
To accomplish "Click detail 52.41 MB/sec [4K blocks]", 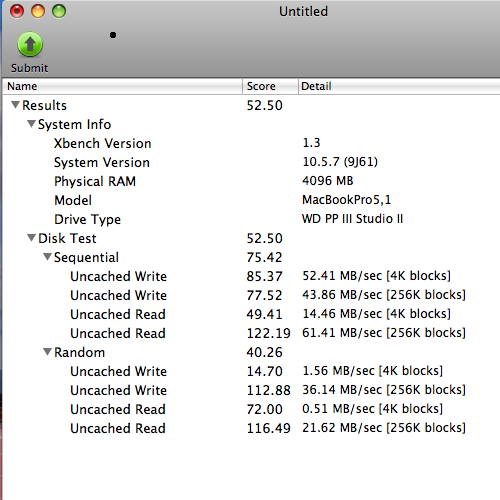I will pos(376,276).
